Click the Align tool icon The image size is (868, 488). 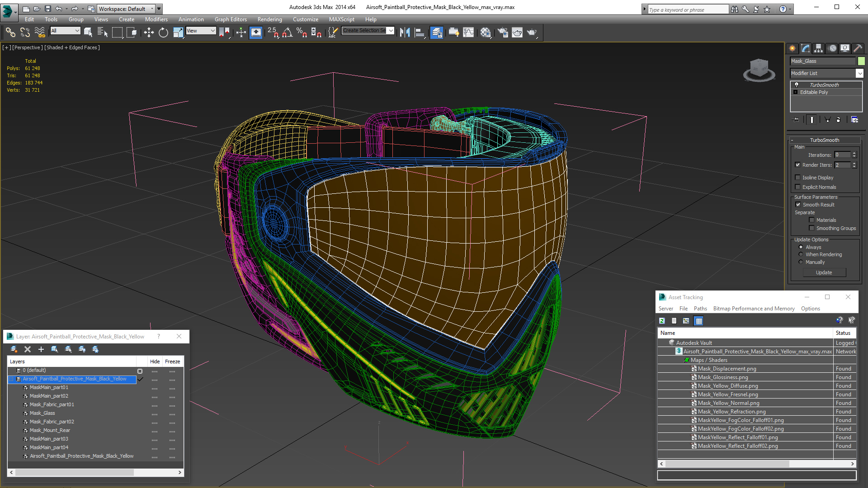420,32
